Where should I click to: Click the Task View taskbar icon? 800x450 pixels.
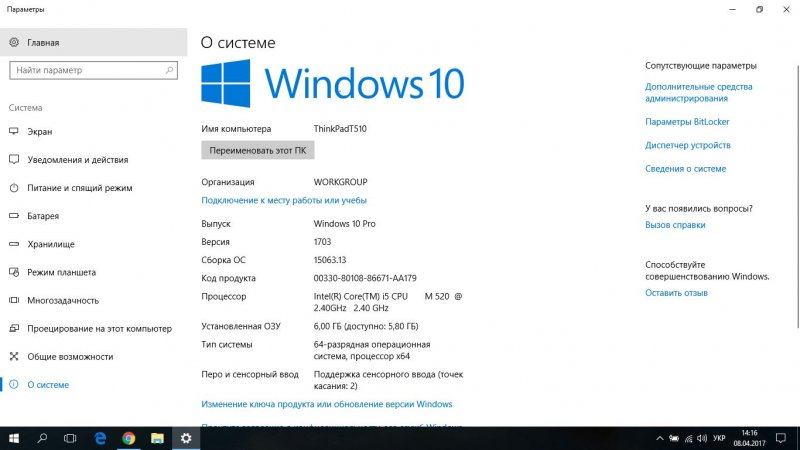click(71, 438)
